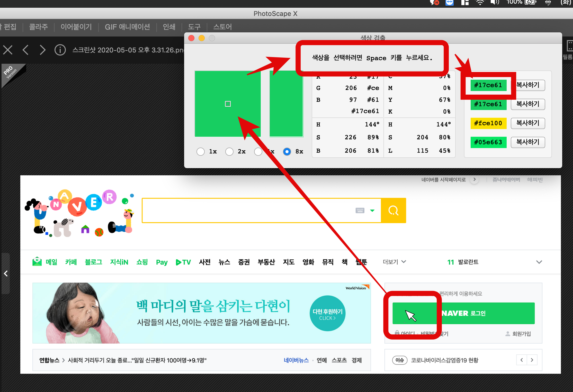This screenshot has width=573, height=392.
Task: Open the 해피빈 link
Action: (535, 179)
